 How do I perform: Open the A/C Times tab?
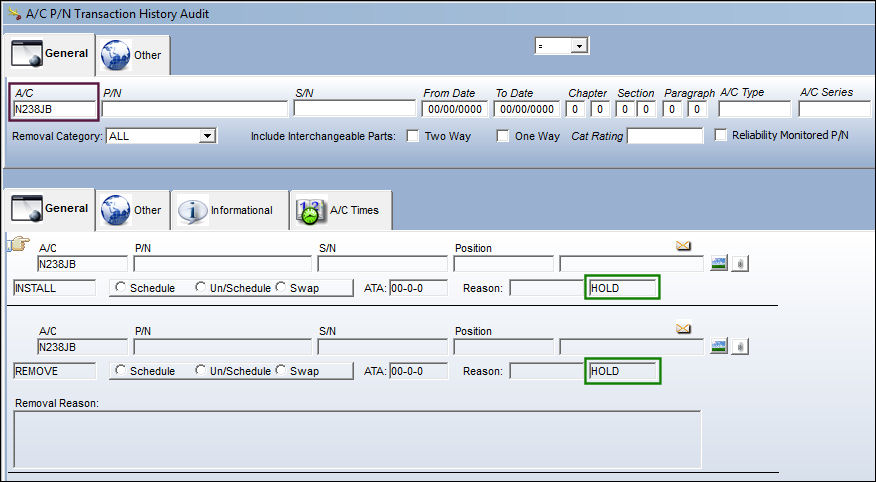click(341, 210)
